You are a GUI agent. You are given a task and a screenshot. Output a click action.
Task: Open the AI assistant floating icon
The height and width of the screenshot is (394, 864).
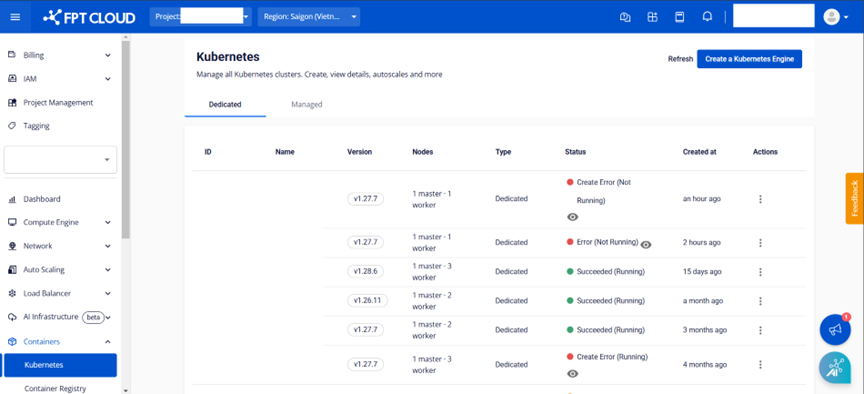(835, 367)
